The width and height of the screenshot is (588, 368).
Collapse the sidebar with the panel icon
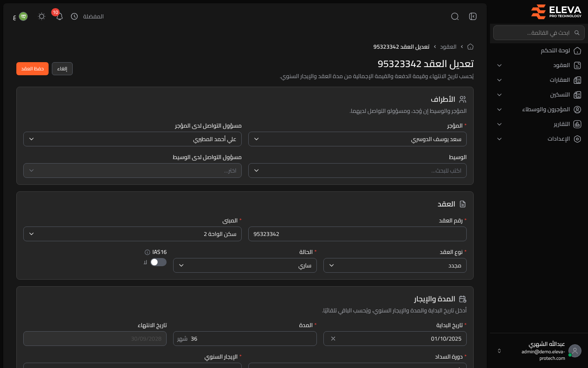(473, 16)
